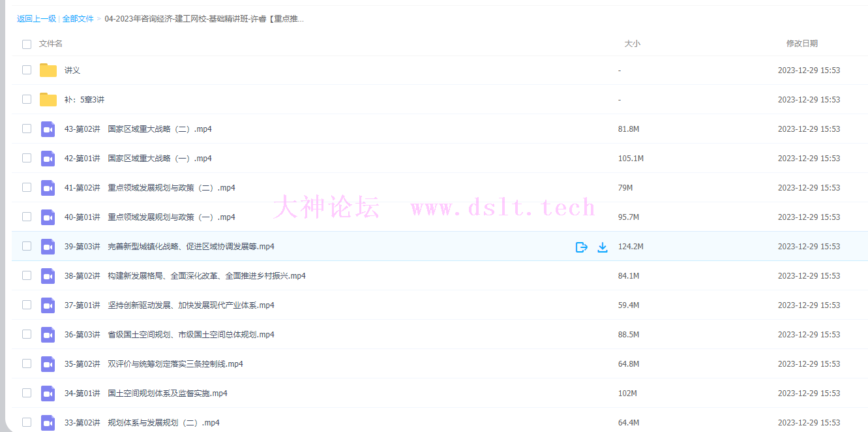The height and width of the screenshot is (432, 868).
Task: Sort by 大小 column header
Action: pos(633,44)
